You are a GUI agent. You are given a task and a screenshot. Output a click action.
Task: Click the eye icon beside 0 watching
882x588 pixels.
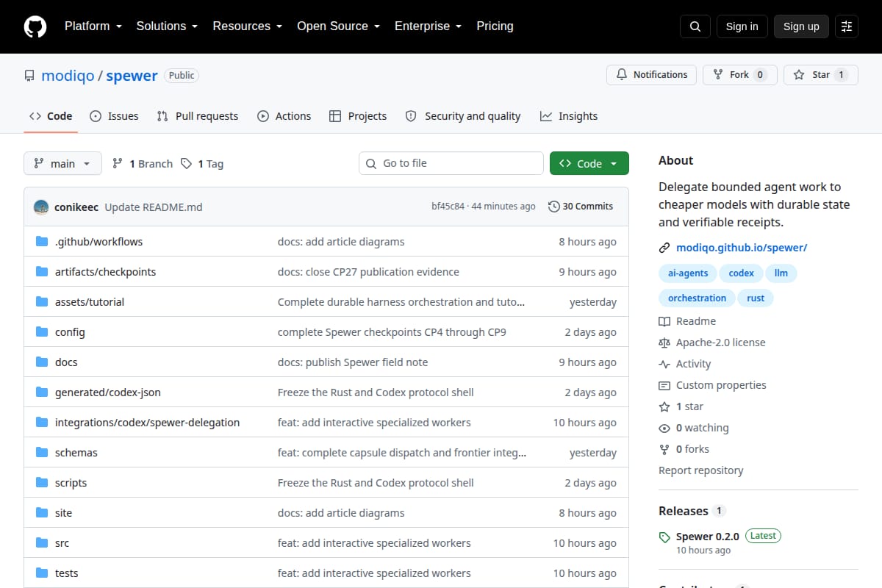(664, 428)
